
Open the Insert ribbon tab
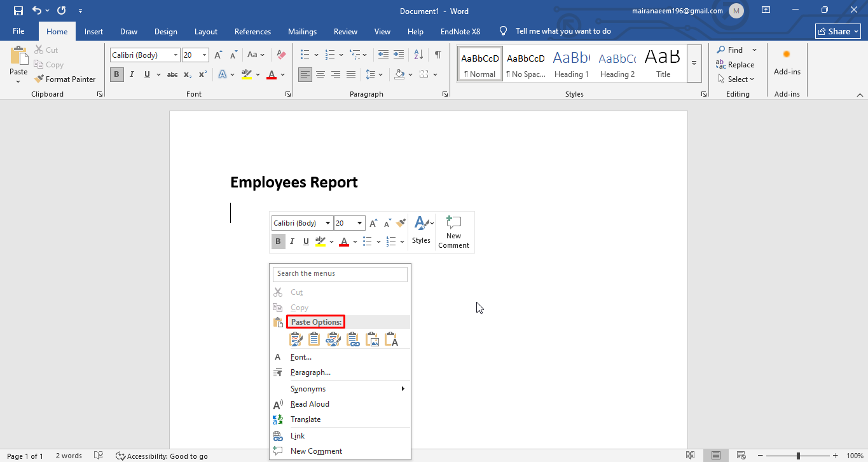(93, 31)
